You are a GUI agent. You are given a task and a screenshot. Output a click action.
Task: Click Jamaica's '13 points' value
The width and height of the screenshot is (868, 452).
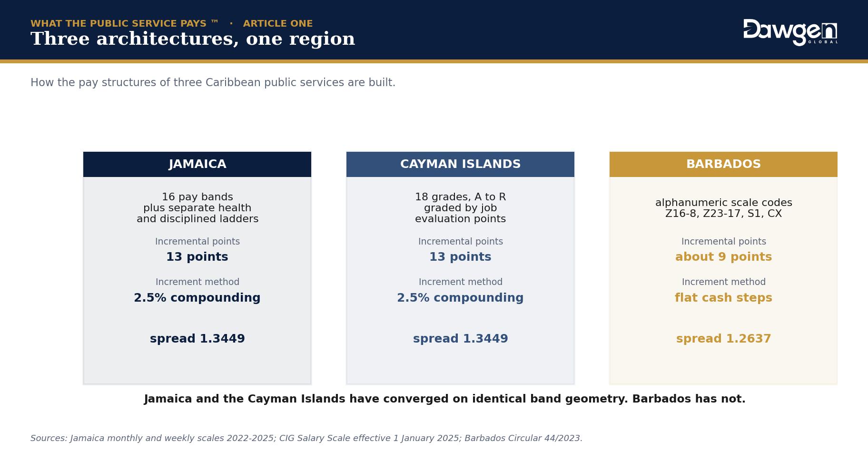click(x=197, y=257)
